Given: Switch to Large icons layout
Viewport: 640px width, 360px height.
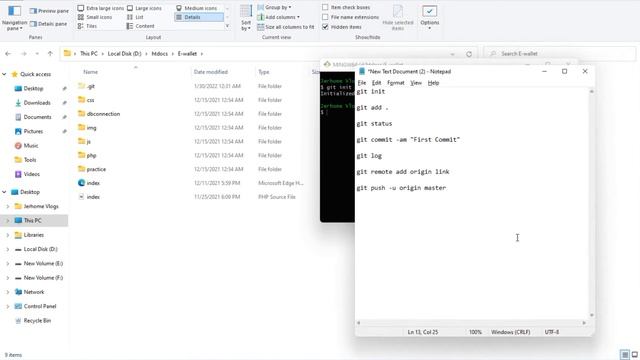Looking at the screenshot, I should (144, 8).
